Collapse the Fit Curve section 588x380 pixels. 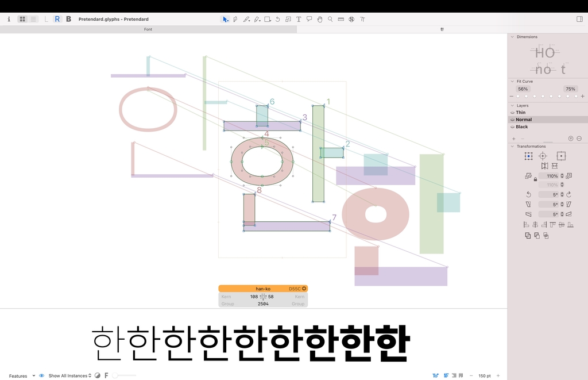[512, 82]
